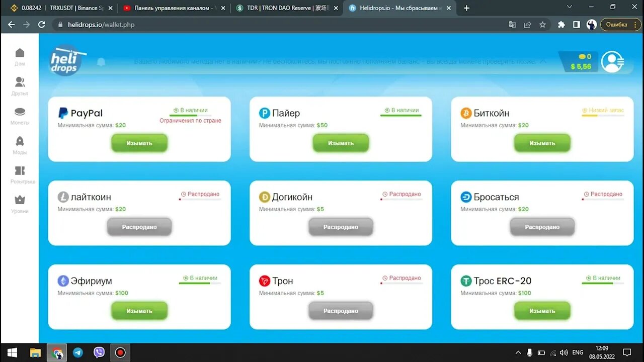
Task: Click the Догикойн coin icon
Action: (x=265, y=197)
